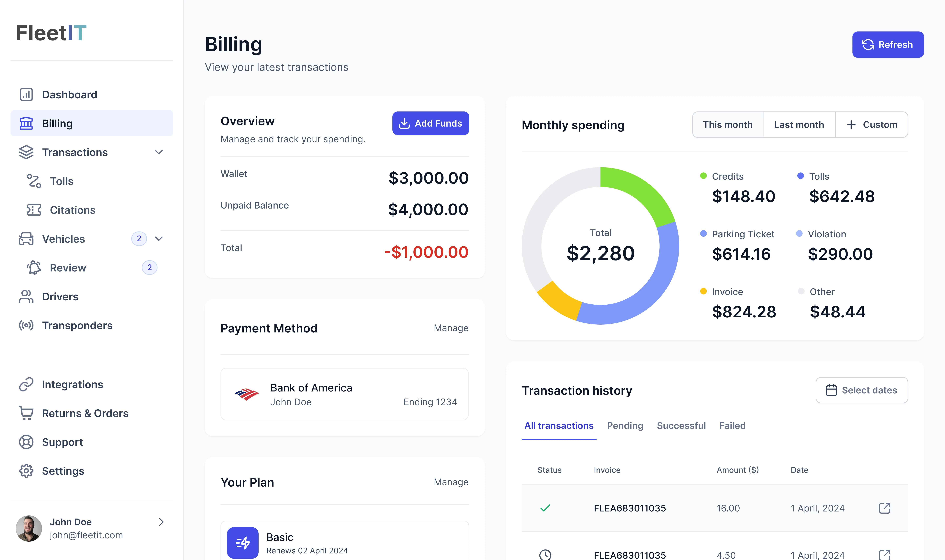The width and height of the screenshot is (945, 560).
Task: Click the pending clock status icon
Action: pyautogui.click(x=545, y=555)
